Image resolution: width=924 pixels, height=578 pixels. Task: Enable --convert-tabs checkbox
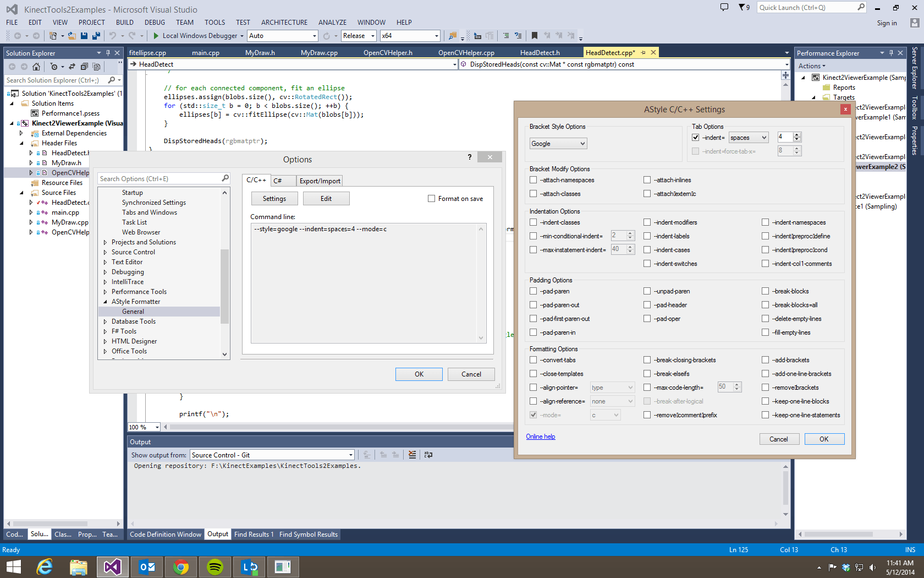coord(533,360)
